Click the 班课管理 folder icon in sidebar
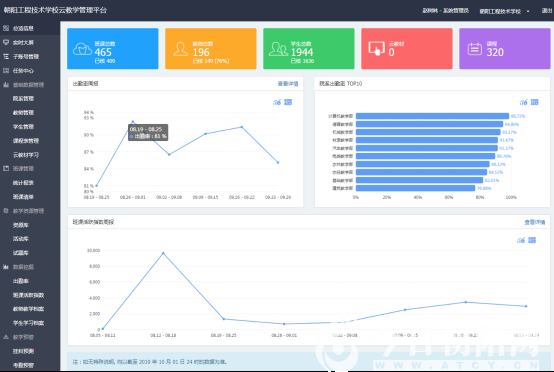 (x=6, y=169)
